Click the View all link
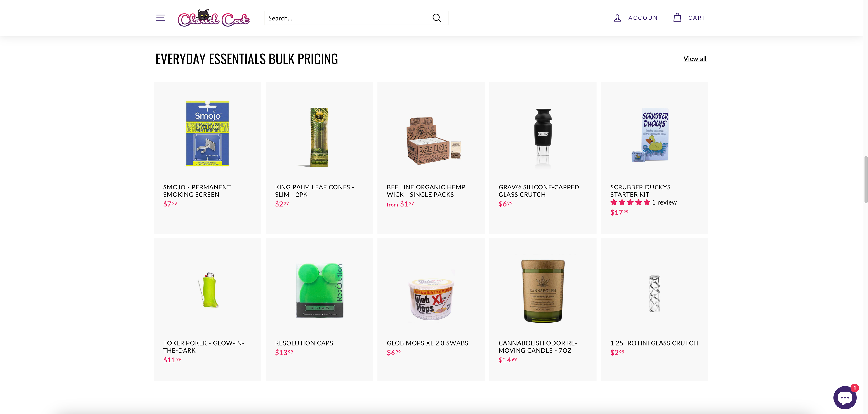868x414 pixels. coord(695,59)
